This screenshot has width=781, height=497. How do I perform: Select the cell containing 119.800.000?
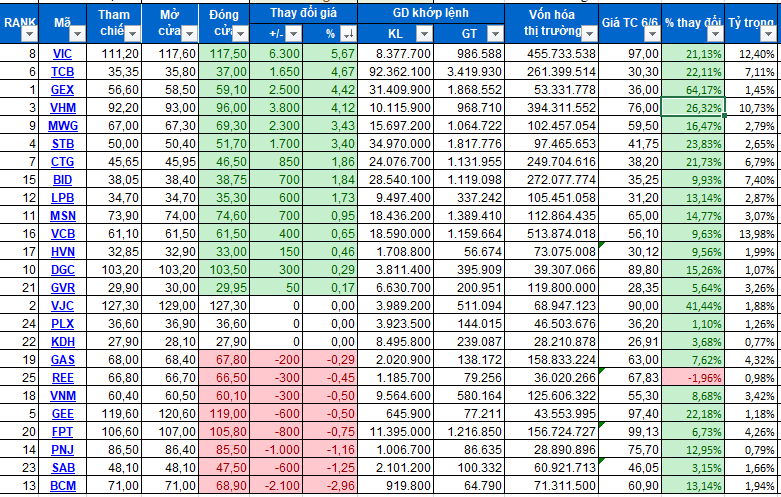tap(551, 288)
